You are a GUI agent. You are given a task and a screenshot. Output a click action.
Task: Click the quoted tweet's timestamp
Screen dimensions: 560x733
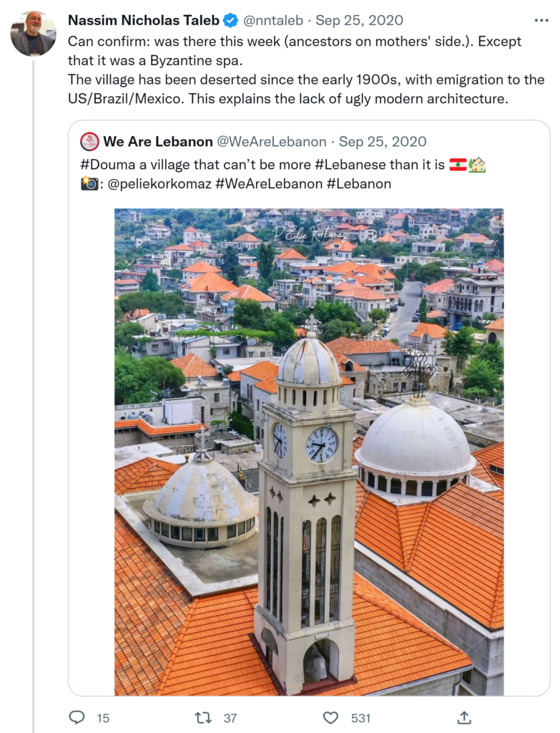click(383, 142)
